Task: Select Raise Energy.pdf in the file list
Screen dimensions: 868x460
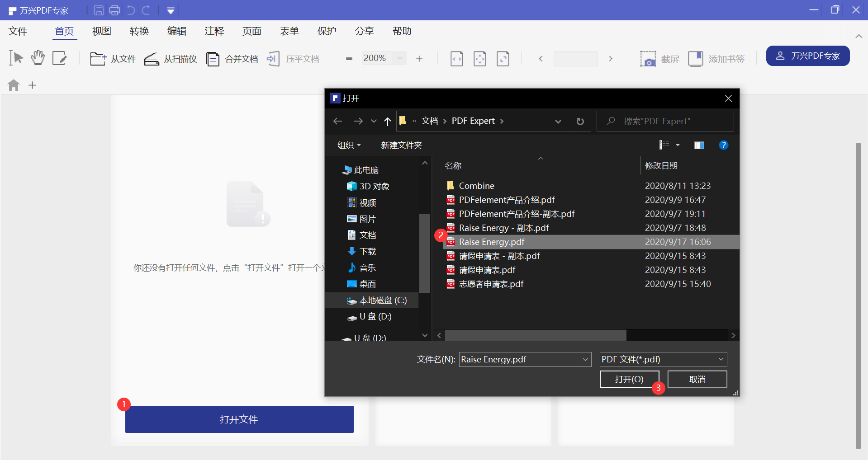Action: [x=491, y=242]
